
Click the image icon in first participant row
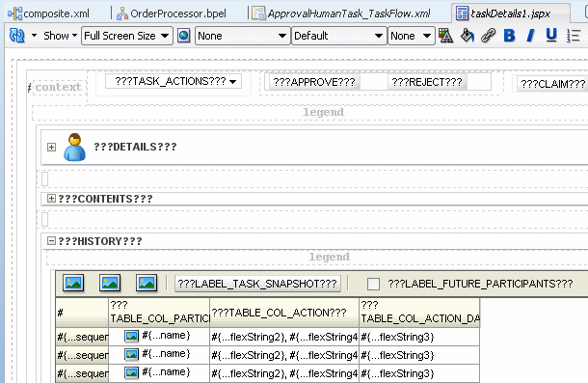pos(132,336)
